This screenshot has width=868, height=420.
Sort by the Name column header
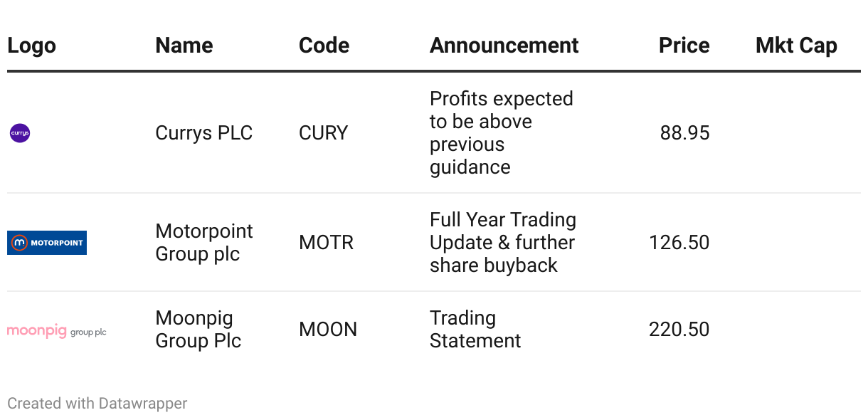click(x=184, y=46)
